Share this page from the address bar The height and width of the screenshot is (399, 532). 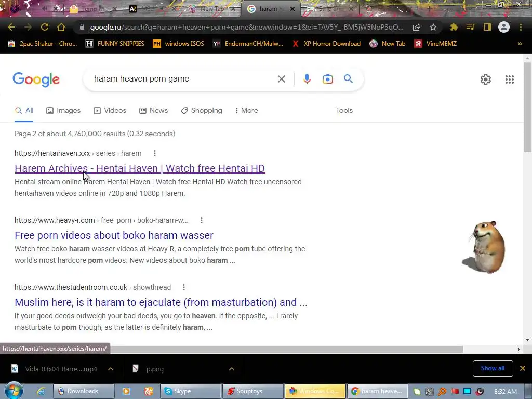pos(417,27)
